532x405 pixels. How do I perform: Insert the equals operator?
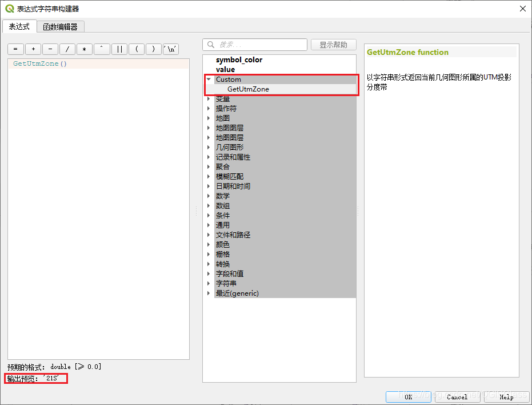point(15,49)
